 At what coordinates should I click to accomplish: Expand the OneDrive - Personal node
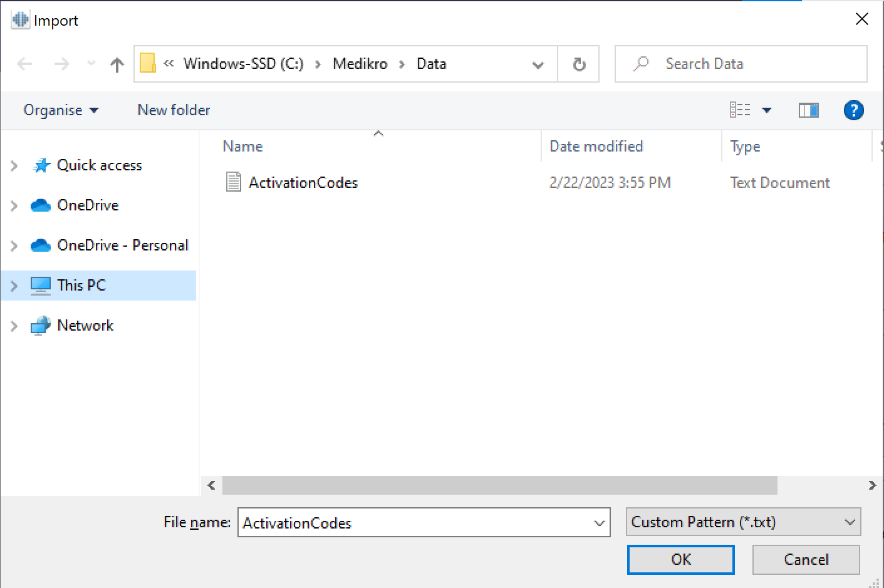coord(14,245)
